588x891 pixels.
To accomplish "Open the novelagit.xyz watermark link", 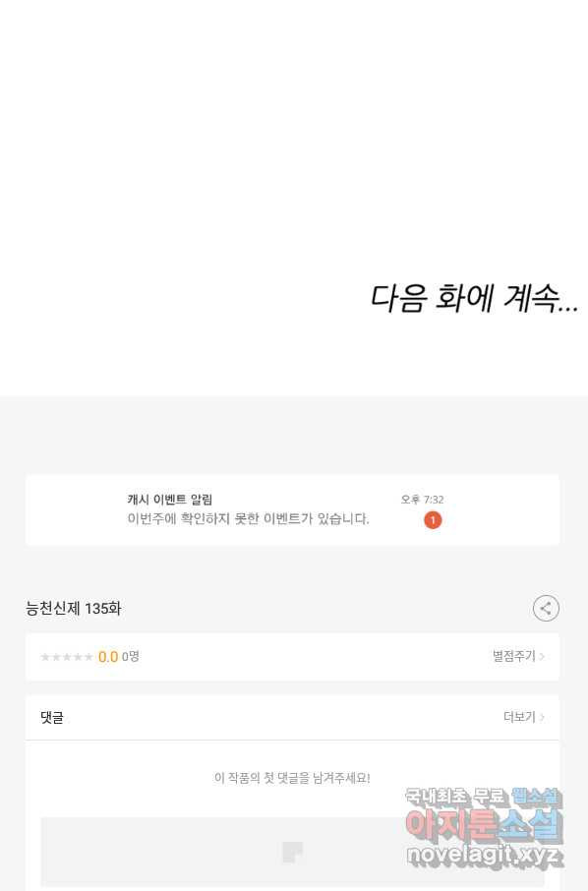I will (485, 856).
